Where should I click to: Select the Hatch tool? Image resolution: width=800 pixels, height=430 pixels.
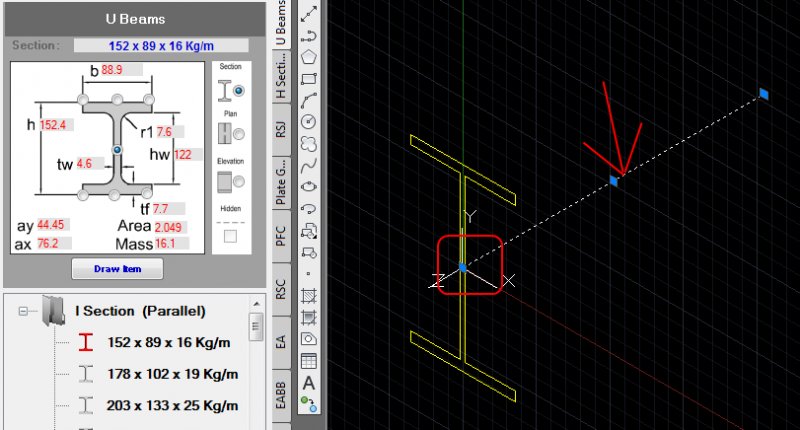point(309,295)
